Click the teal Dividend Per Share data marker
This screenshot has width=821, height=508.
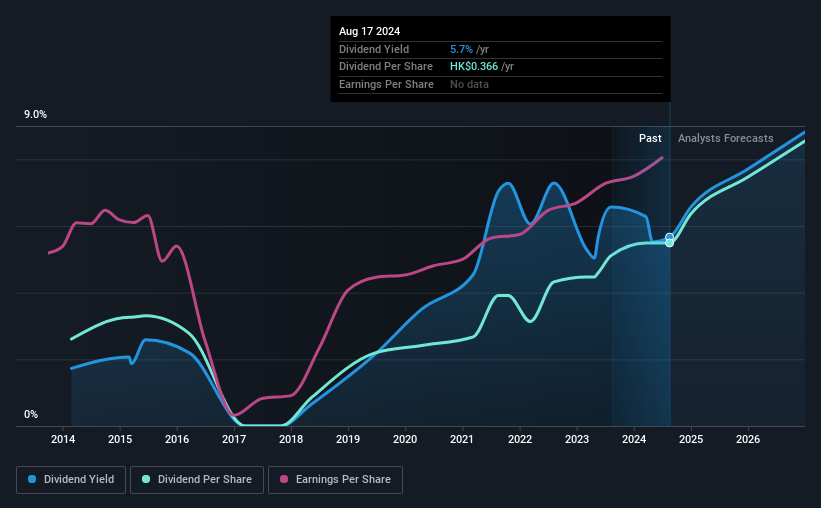pyautogui.click(x=669, y=243)
